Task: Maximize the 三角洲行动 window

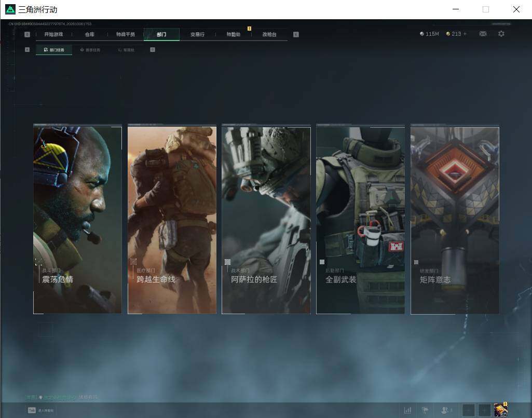Action: point(486,9)
